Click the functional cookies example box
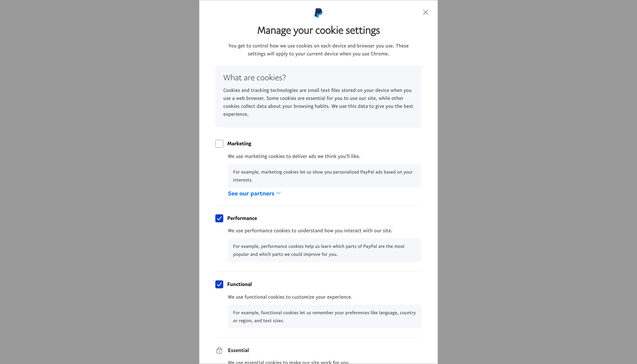Image resolution: width=637 pixels, height=364 pixels. [x=324, y=317]
